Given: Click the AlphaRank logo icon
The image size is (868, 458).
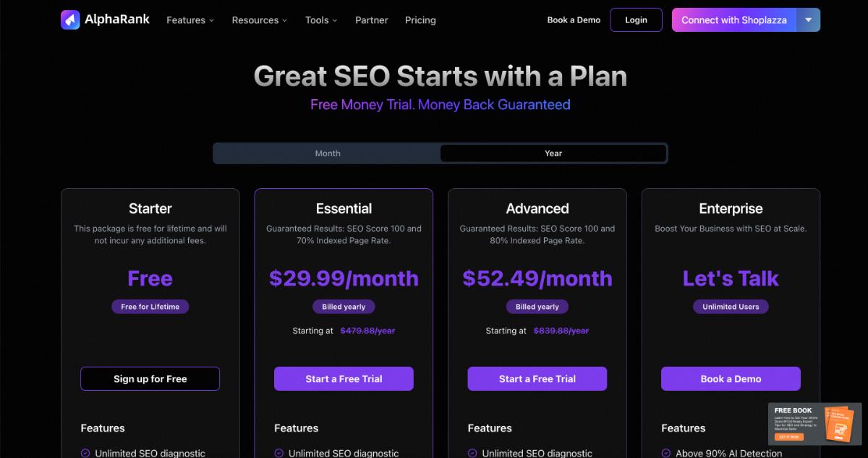Looking at the screenshot, I should pyautogui.click(x=70, y=20).
